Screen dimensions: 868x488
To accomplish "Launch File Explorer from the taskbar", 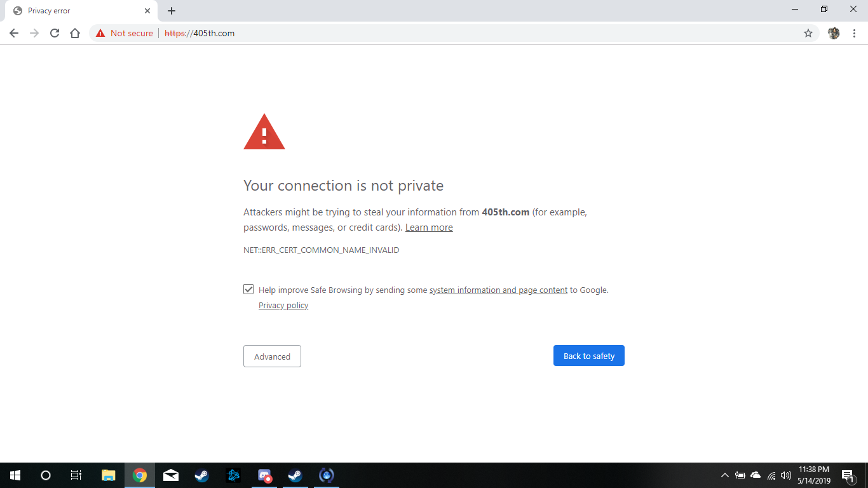I will 109,475.
